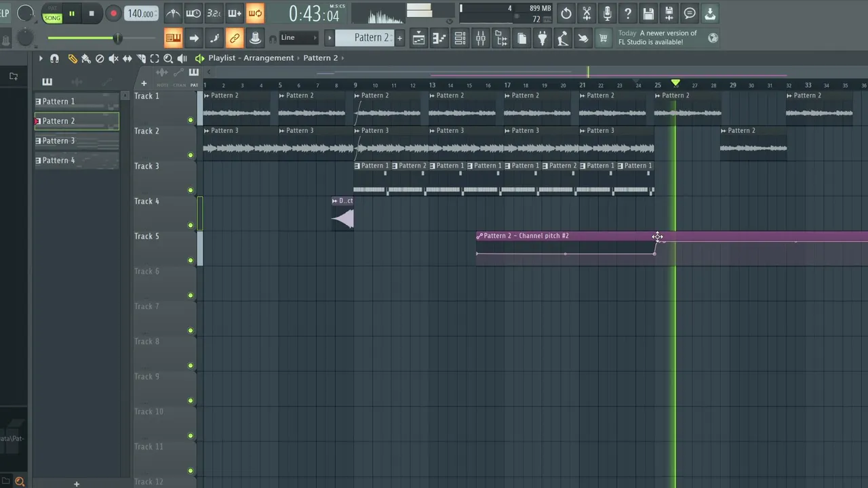868x488 pixels.
Task: Open the Channel rack view button
Action: (460, 39)
